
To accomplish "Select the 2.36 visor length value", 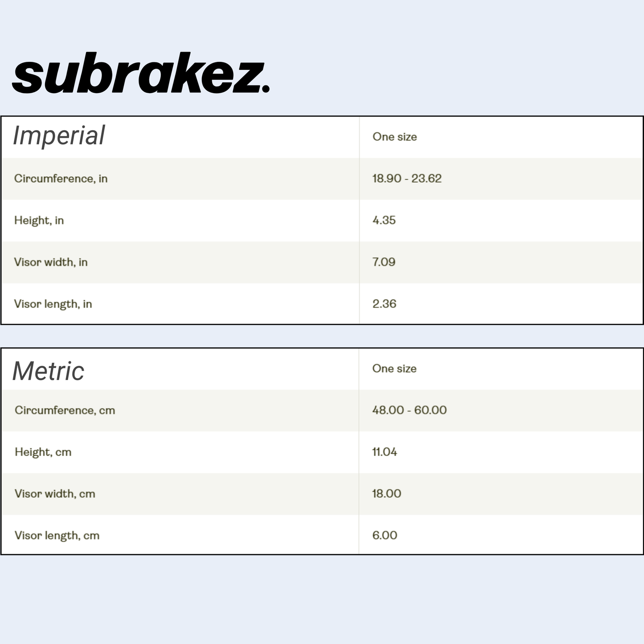I will (x=384, y=304).
